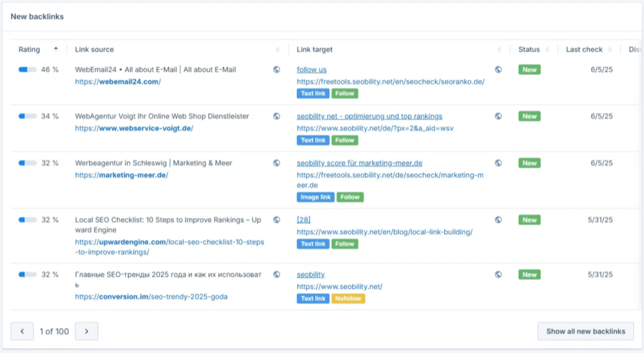
Task: Click the 46 % rating bar
Action: (27, 70)
